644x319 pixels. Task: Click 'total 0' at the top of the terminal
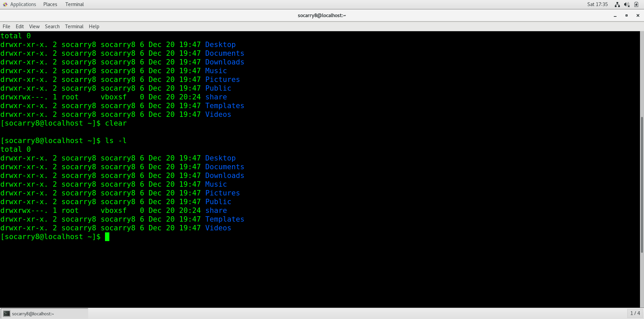15,36
